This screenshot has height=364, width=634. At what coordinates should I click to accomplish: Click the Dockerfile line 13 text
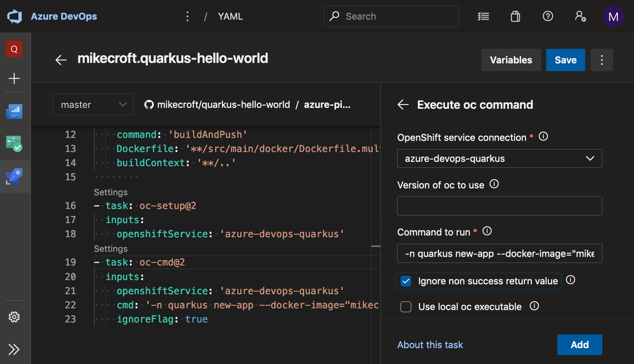click(x=248, y=149)
